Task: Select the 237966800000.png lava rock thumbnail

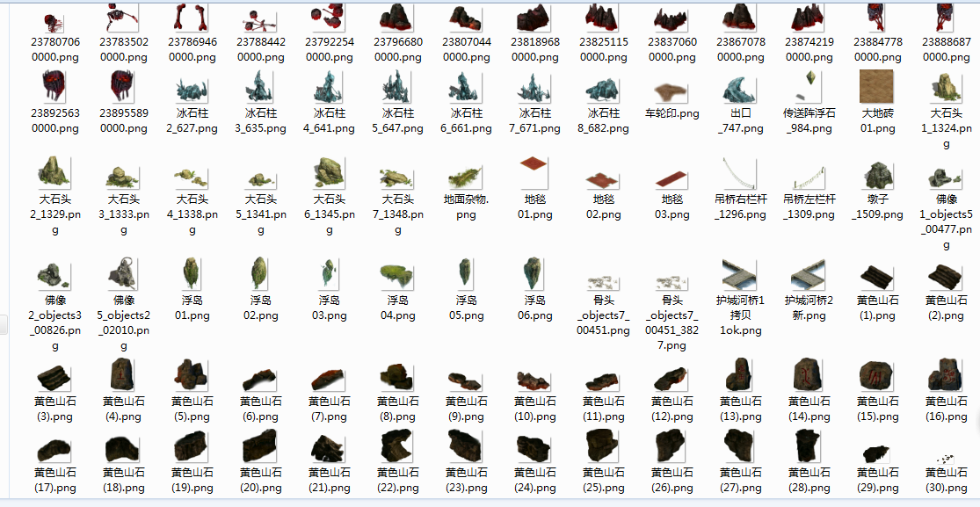Action: [398, 17]
